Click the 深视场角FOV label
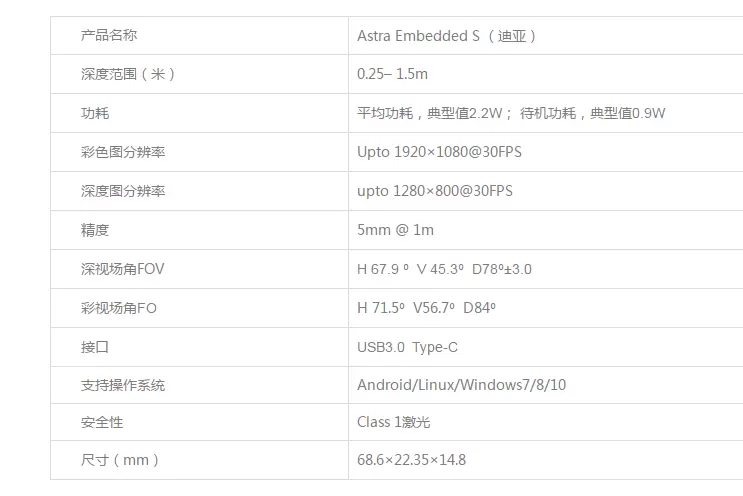The width and height of the screenshot is (743, 496). tap(122, 269)
